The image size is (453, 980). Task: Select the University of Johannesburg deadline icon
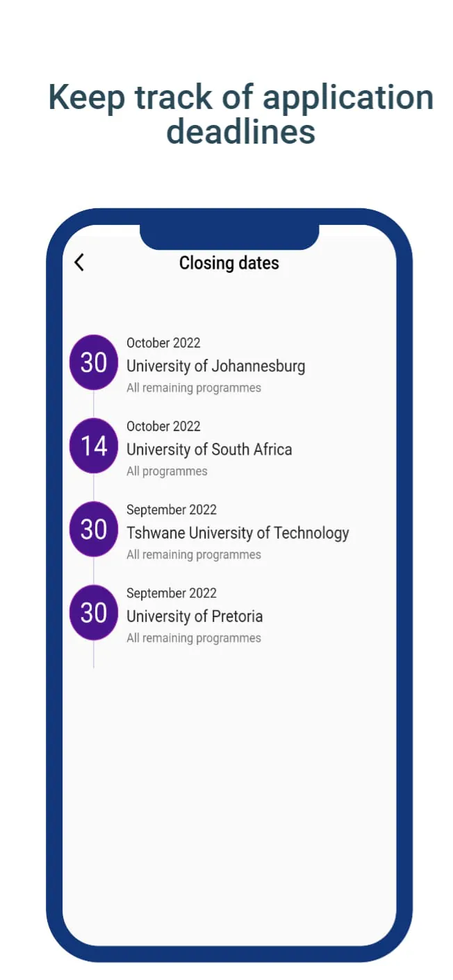[x=92, y=362]
